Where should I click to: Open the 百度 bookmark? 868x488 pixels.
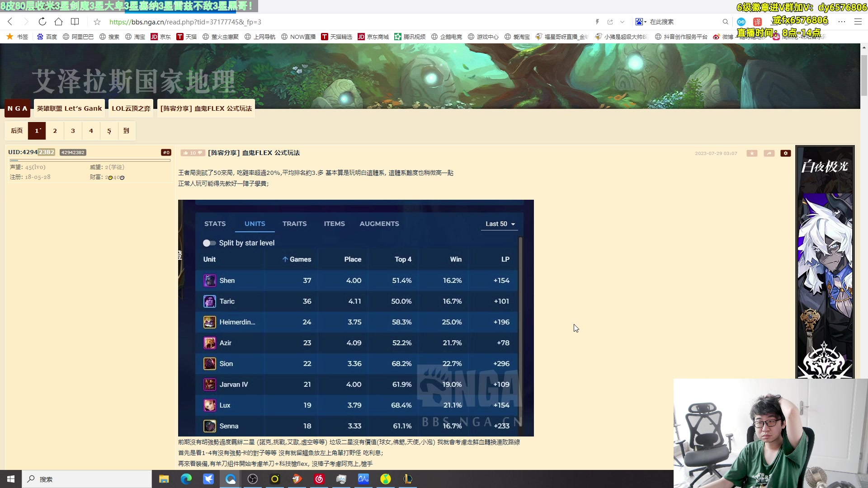(47, 37)
